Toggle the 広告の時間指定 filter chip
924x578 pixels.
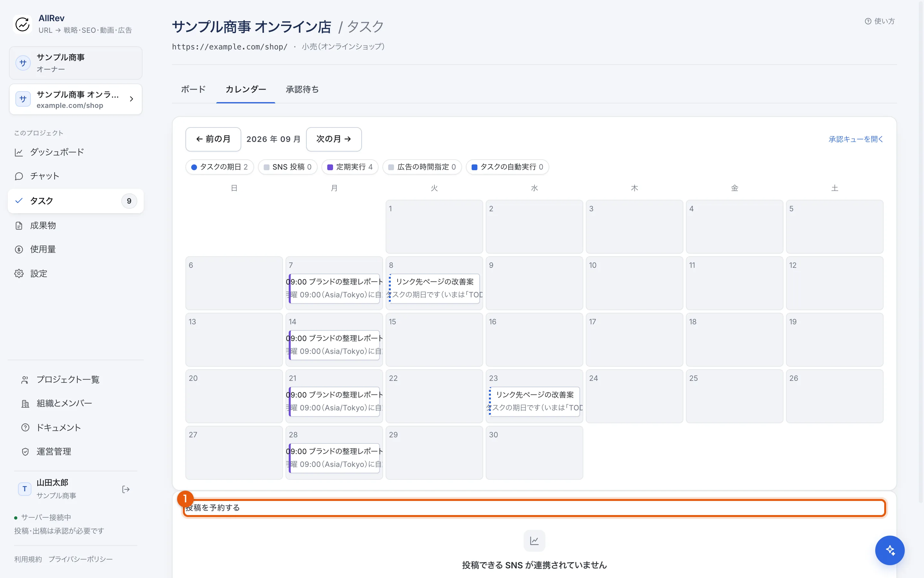[422, 167]
